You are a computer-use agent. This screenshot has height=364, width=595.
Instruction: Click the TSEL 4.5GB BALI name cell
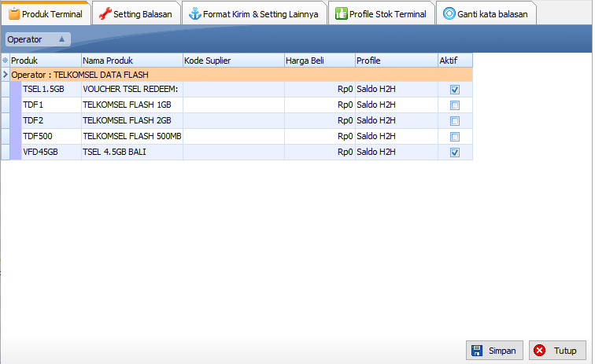coord(132,152)
